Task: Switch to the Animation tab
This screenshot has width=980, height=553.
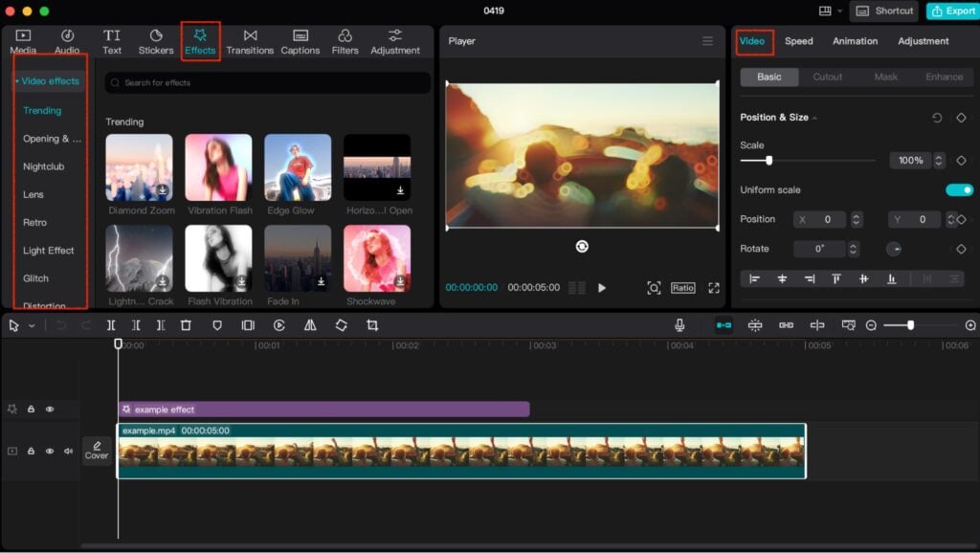Action: point(855,41)
